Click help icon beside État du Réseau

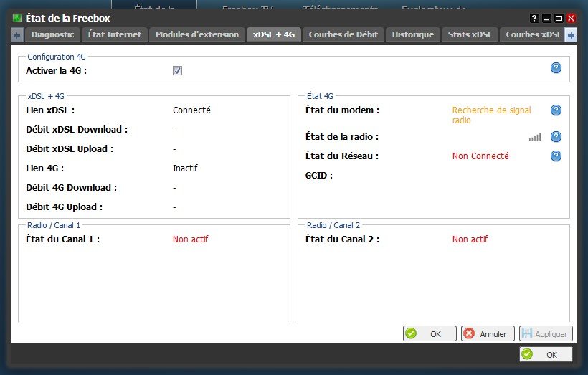[x=555, y=156]
